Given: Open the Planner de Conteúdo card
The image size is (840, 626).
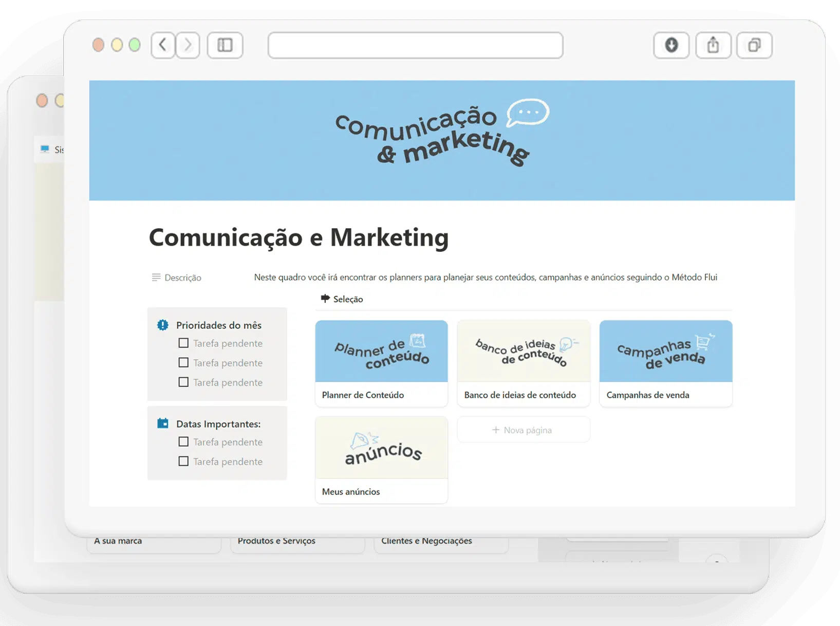Looking at the screenshot, I should tap(381, 363).
